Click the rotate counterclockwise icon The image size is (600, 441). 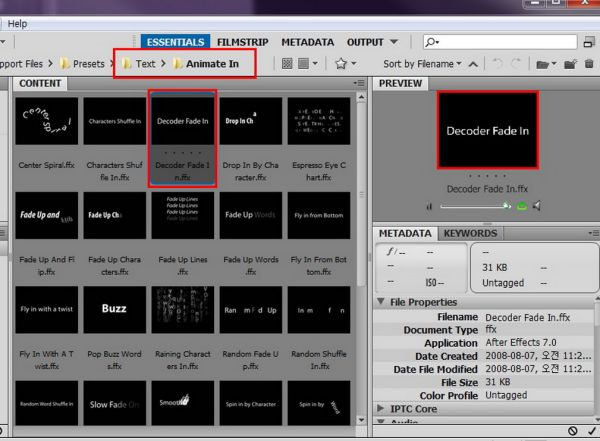click(x=497, y=64)
